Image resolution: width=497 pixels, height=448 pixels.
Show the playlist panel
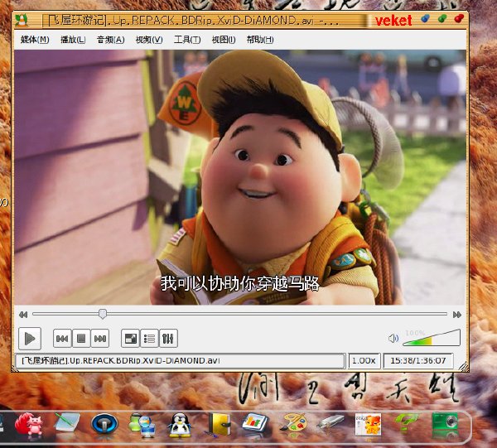tap(149, 339)
